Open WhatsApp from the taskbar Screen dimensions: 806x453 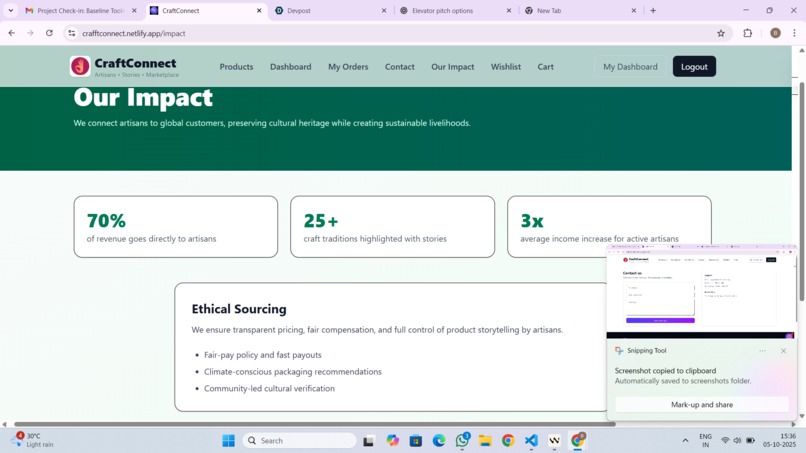(462, 440)
